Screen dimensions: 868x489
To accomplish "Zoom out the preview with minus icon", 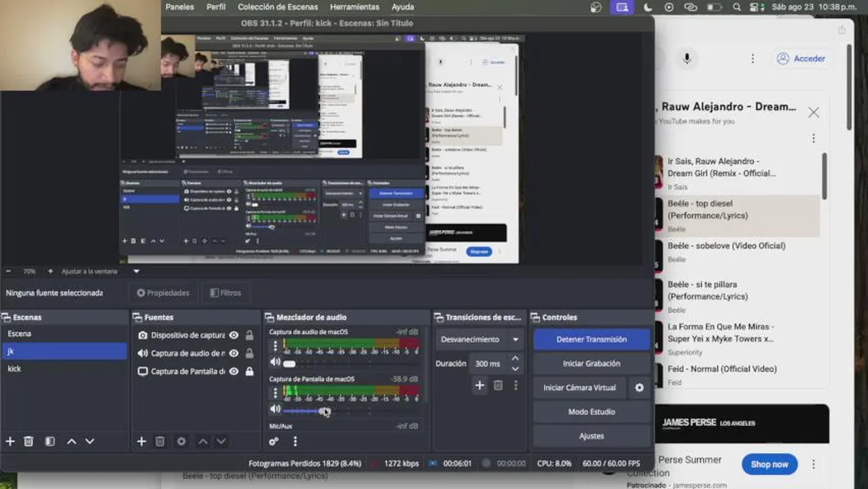I will pyautogui.click(x=9, y=271).
